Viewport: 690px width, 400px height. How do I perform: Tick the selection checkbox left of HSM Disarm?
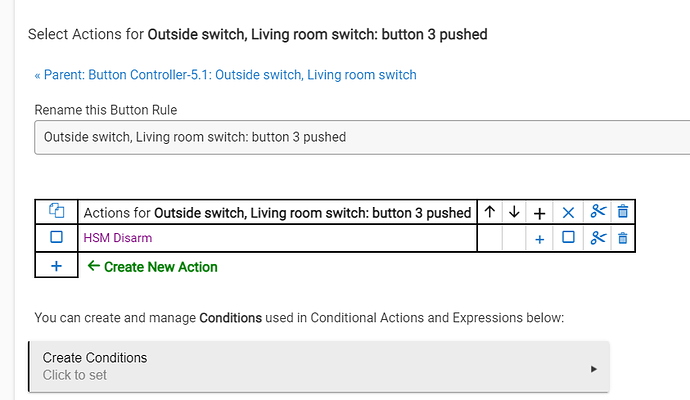coord(56,238)
